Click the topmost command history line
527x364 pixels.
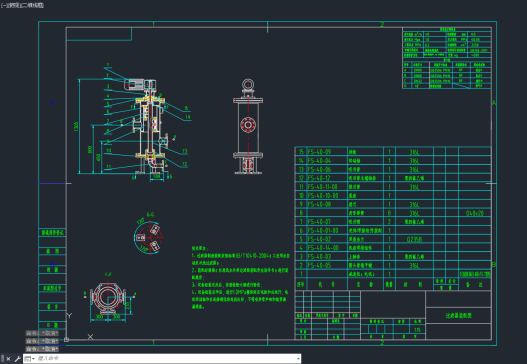(x=42, y=333)
